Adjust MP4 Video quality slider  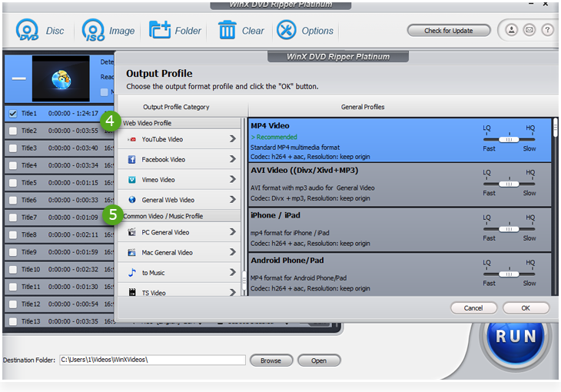point(509,140)
